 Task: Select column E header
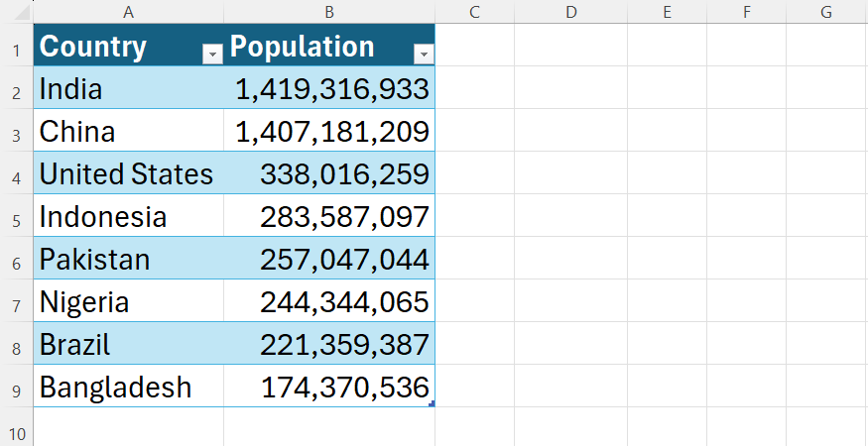coord(667,12)
